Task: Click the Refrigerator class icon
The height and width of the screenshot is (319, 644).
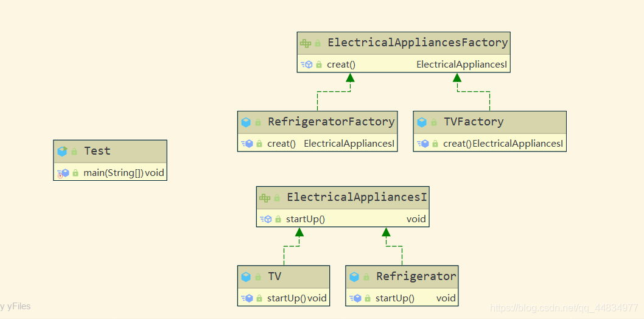Action: click(354, 277)
